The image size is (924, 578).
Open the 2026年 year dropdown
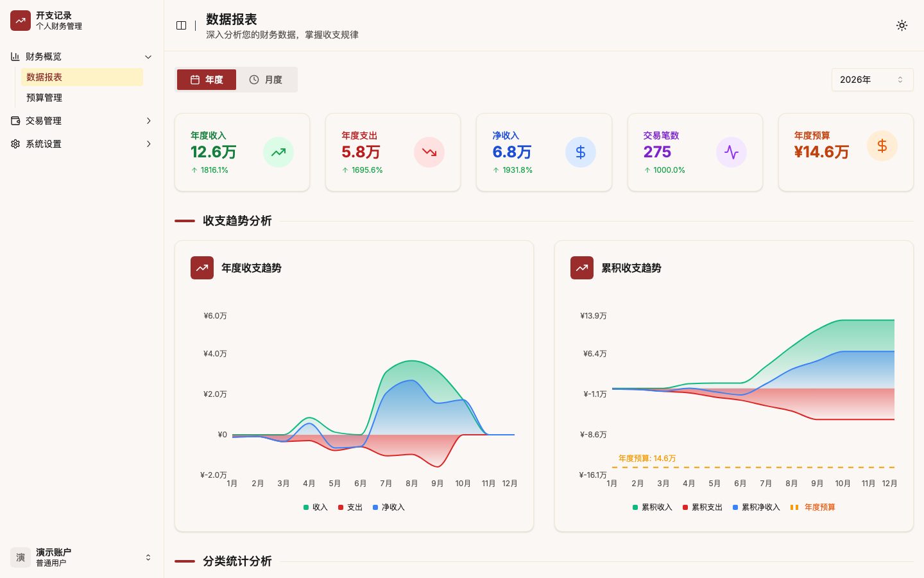coord(872,80)
